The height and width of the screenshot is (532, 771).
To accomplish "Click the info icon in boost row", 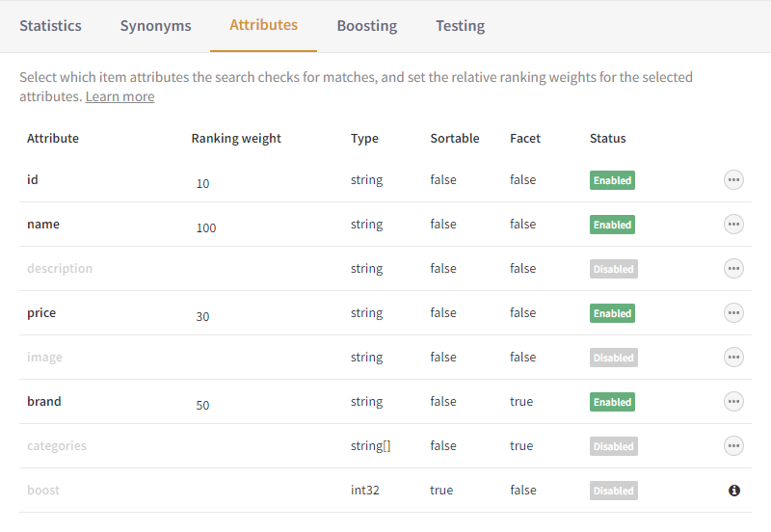I will click(733, 491).
